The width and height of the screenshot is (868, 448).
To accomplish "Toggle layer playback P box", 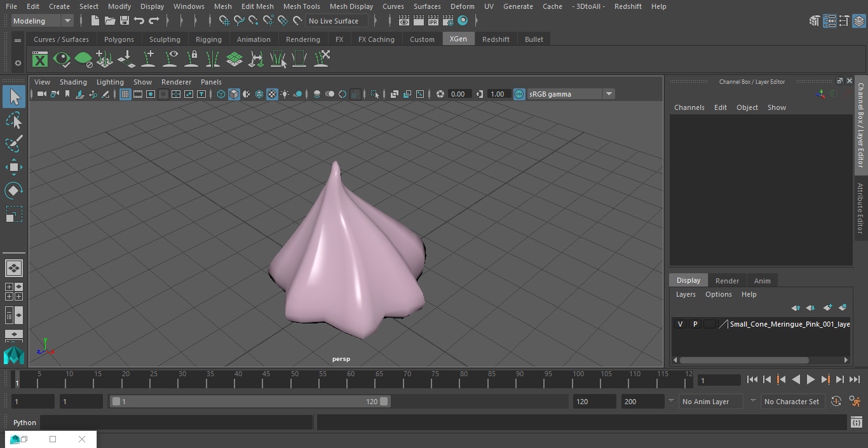I will 695,324.
